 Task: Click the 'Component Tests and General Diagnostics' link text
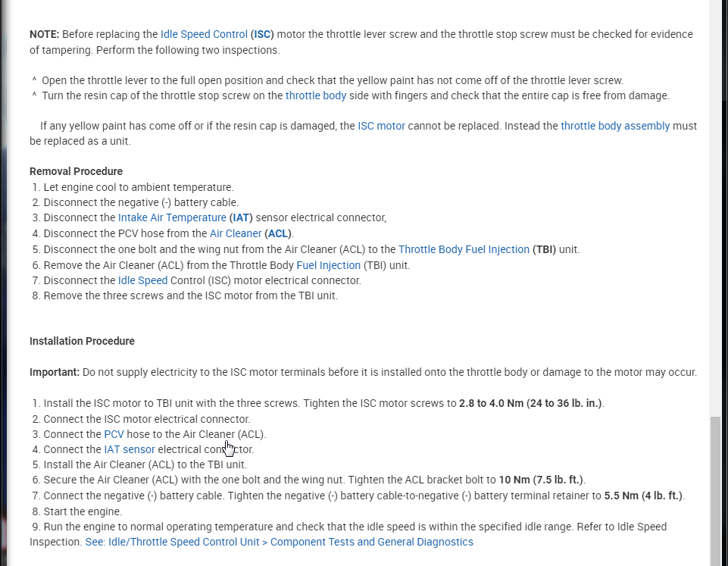pos(371,542)
